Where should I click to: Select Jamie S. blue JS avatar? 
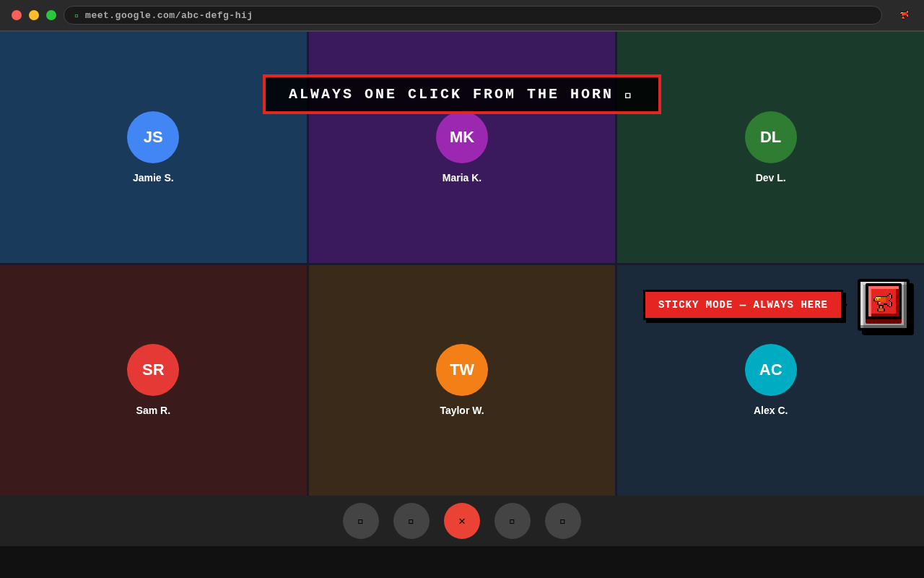[x=153, y=137]
